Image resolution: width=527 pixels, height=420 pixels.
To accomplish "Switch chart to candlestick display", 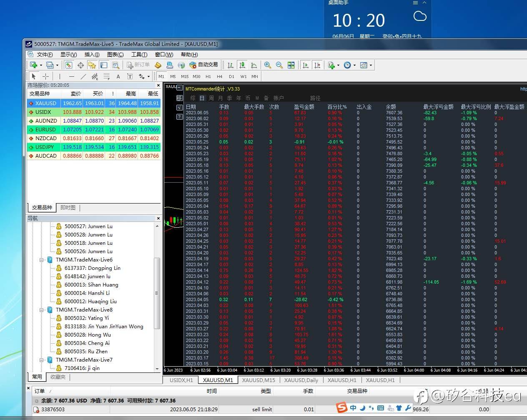I will coord(242,65).
